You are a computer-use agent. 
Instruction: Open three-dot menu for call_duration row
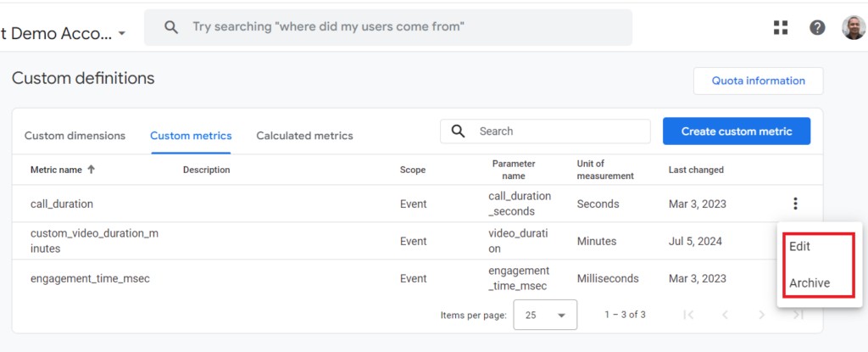[x=795, y=204]
